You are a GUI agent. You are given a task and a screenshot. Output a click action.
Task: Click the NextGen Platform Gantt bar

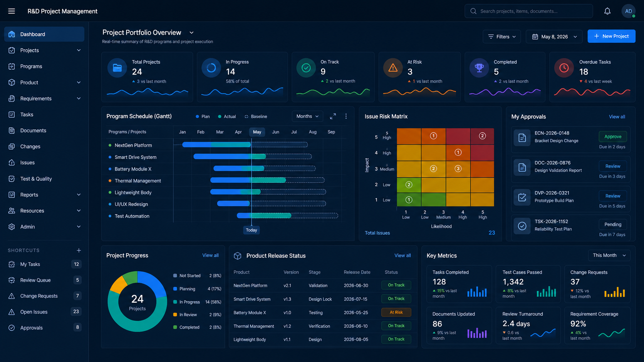[216, 145]
